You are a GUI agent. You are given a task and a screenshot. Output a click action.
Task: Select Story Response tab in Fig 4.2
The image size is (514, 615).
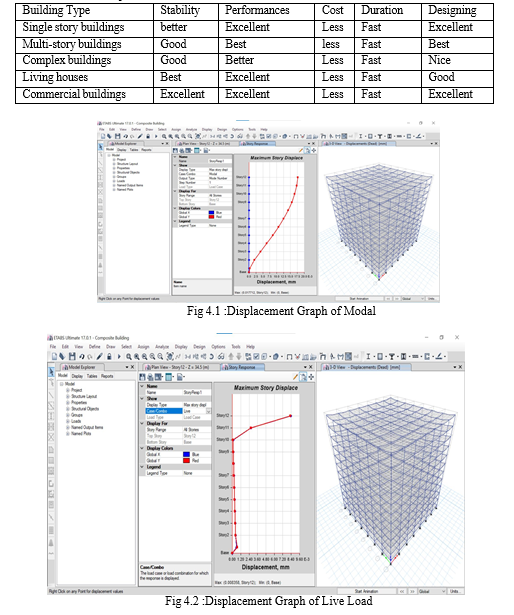[242, 367]
